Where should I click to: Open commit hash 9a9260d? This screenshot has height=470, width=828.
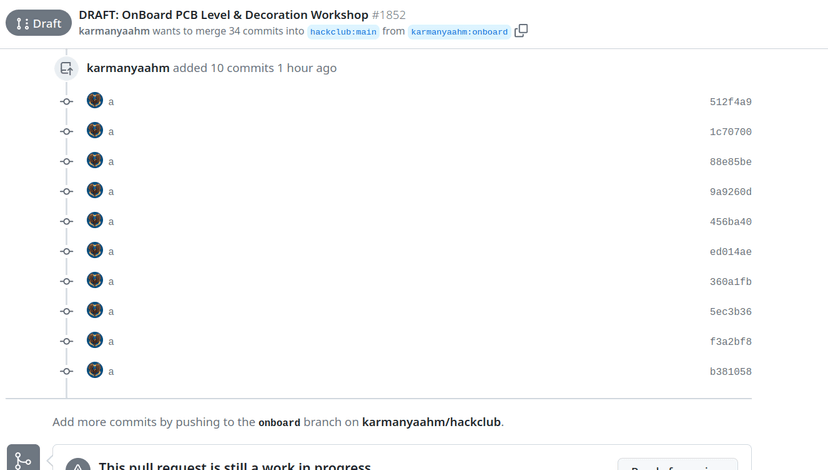730,192
